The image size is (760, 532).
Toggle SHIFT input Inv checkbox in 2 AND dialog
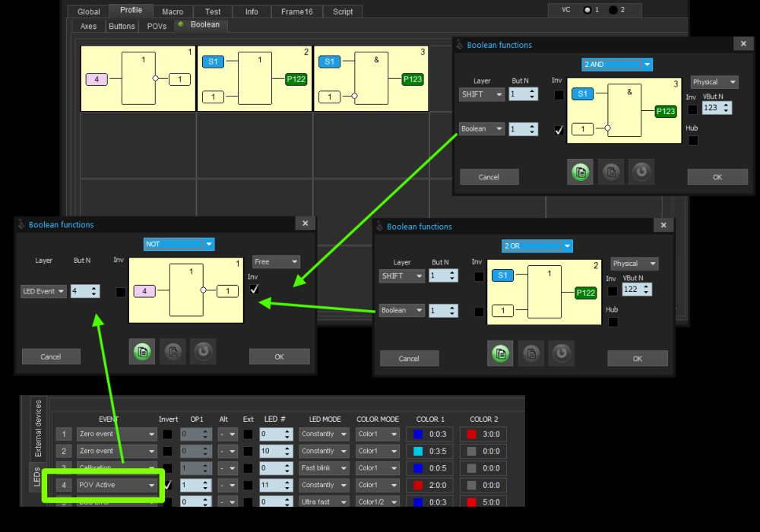[559, 95]
